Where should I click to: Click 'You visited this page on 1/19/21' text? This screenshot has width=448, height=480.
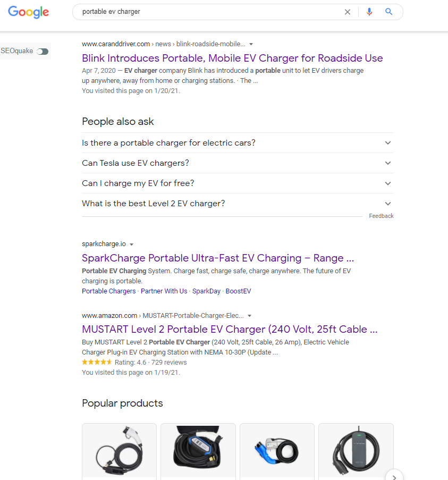pyautogui.click(x=131, y=373)
